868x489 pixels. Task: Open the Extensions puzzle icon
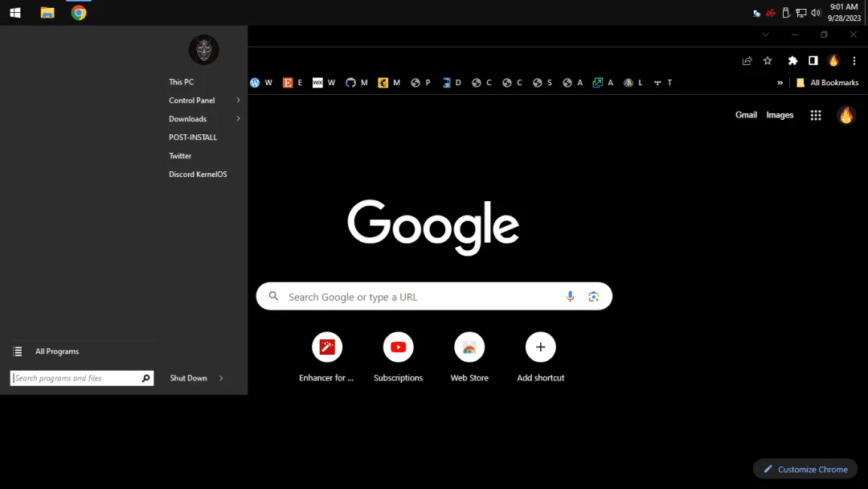point(792,61)
